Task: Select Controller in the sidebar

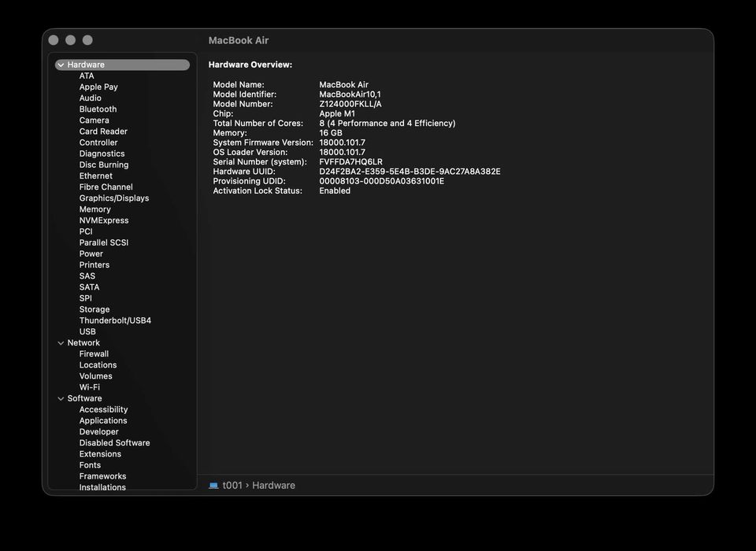Action: click(x=98, y=142)
